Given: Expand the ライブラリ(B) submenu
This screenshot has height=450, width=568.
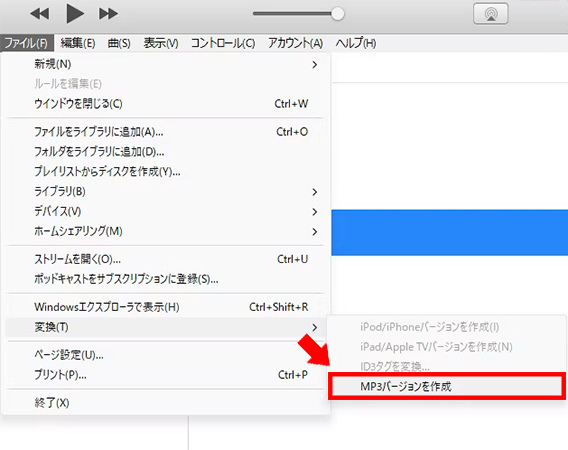Looking at the screenshot, I should click(166, 191).
